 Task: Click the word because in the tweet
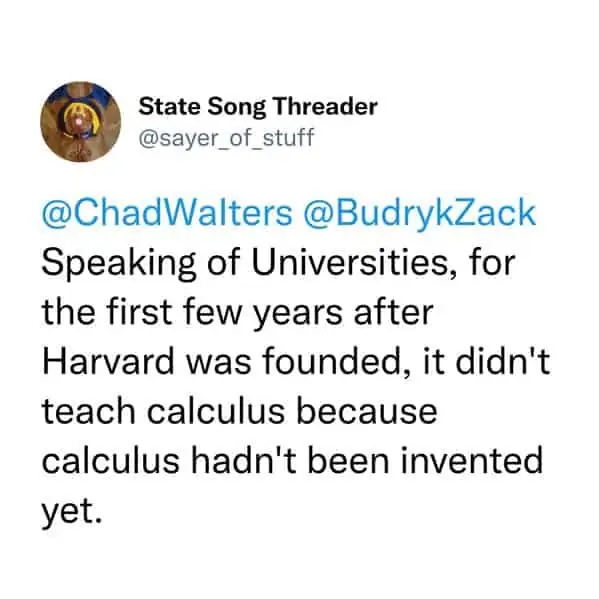(x=367, y=411)
